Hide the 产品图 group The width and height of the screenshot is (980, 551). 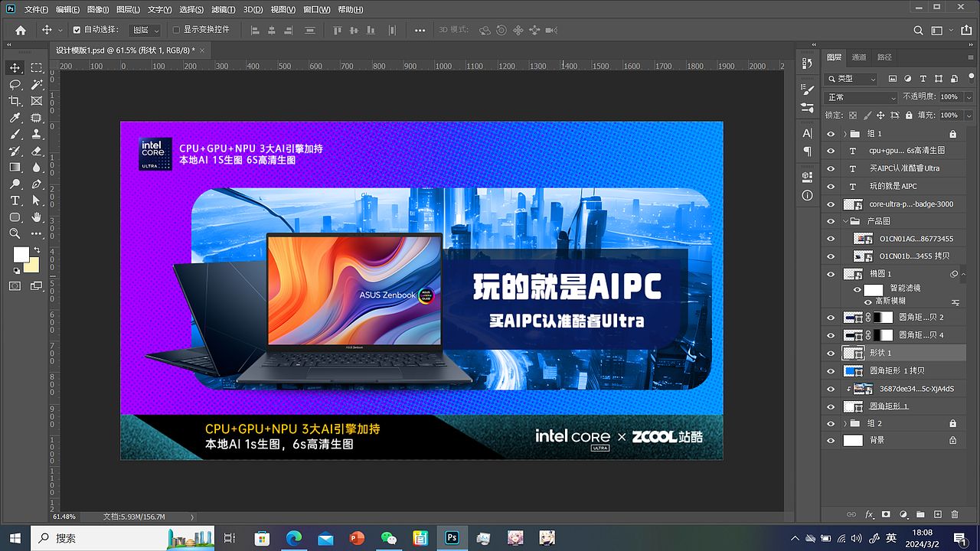click(x=831, y=221)
